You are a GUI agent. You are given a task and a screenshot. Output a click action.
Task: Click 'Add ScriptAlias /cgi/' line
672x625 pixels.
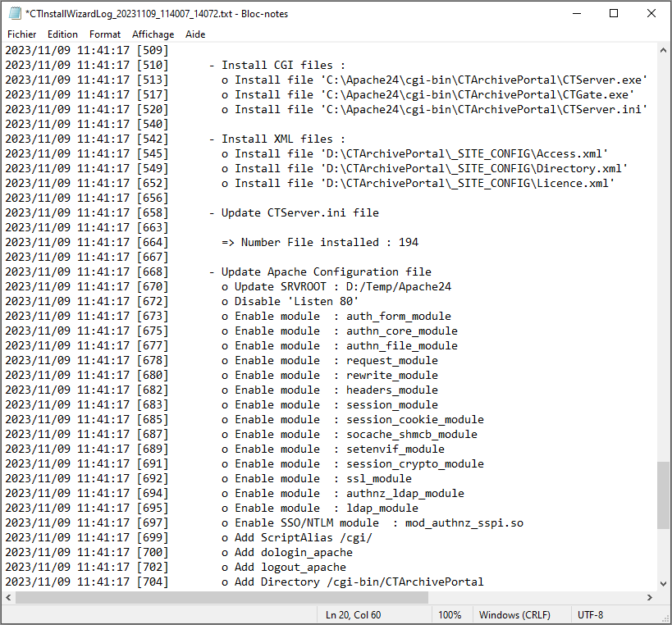click(297, 538)
